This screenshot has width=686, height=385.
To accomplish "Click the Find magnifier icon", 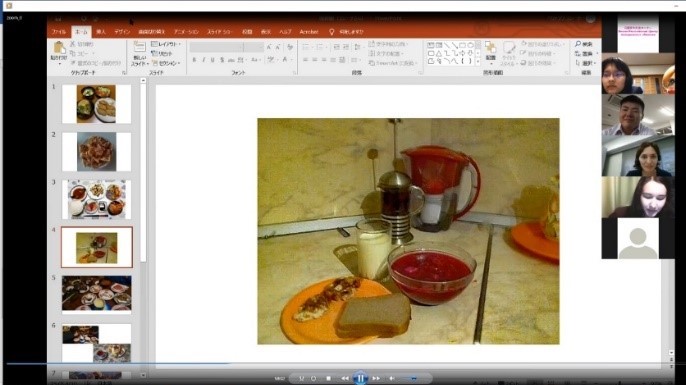I will 578,44.
